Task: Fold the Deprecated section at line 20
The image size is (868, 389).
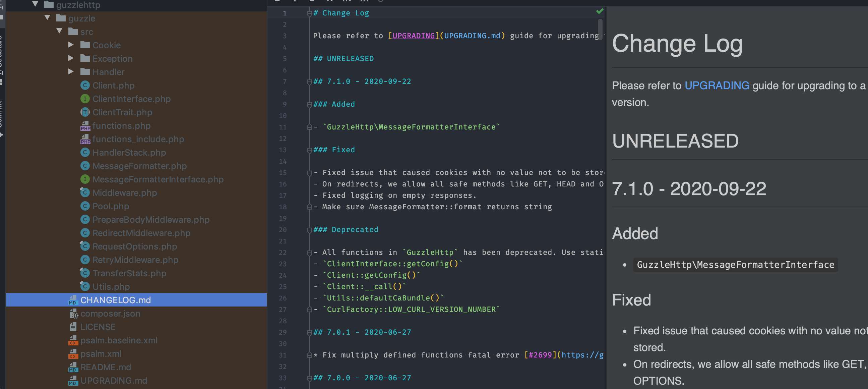Action: 309,230
